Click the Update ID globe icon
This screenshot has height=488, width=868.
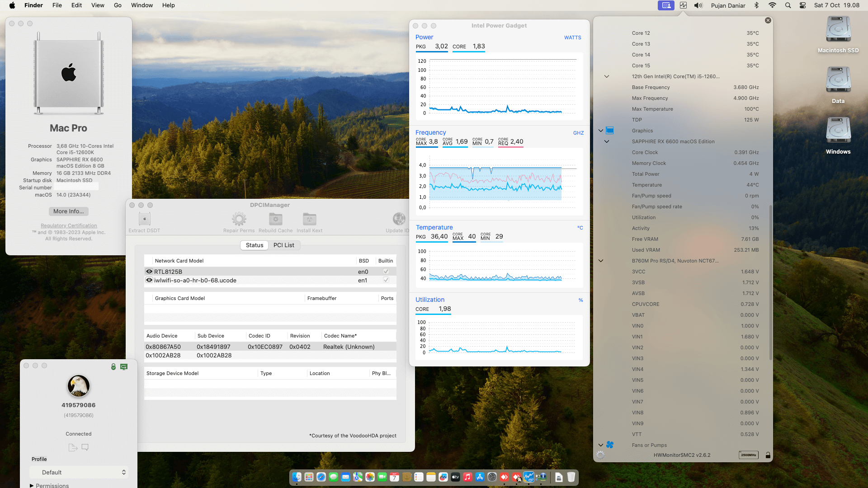point(399,219)
